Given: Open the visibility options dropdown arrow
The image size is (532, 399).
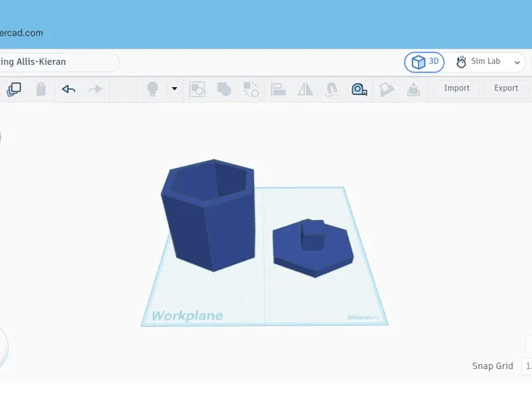Looking at the screenshot, I should coord(175,89).
